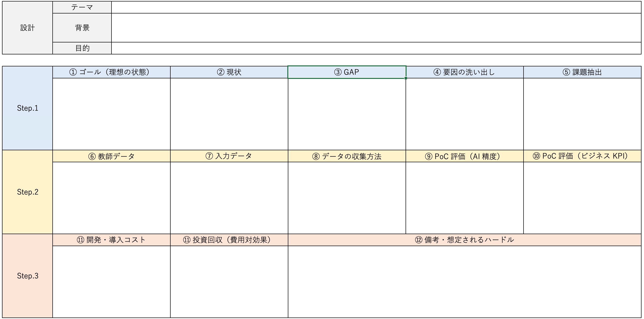Screen dimensions: 644x319
Task: Click the ⑤ 課題抽出 header cell
Action: pyautogui.click(x=582, y=72)
